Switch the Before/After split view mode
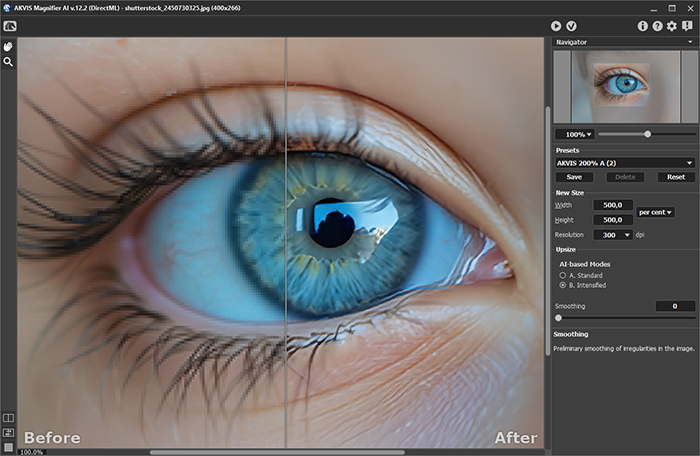This screenshot has width=700, height=456. [x=8, y=418]
